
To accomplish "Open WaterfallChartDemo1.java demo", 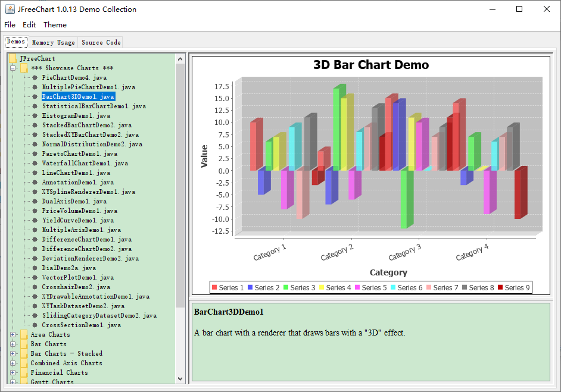I will tap(85, 163).
